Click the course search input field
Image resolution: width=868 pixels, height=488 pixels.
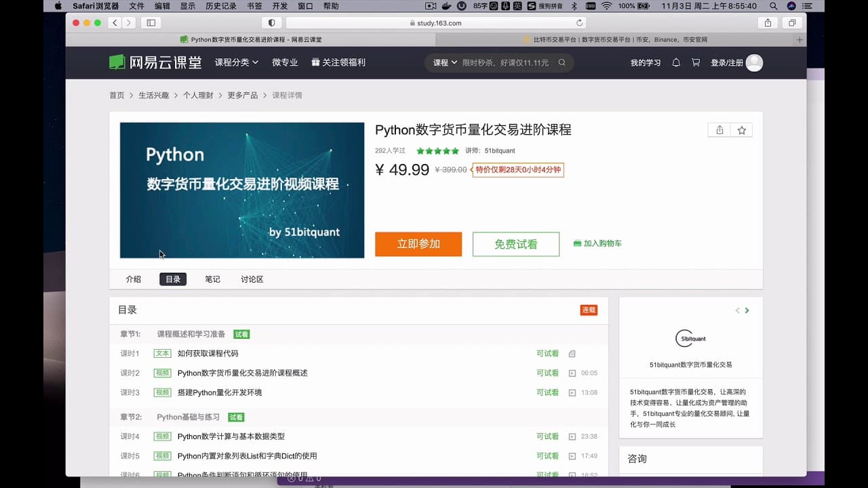coord(505,62)
